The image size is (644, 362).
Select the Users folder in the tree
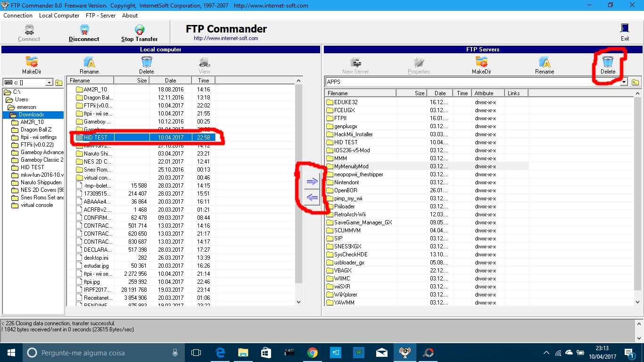(x=21, y=99)
